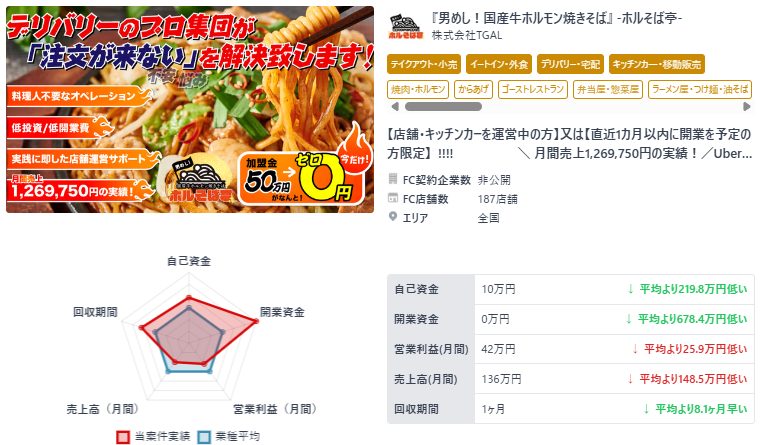Select the テイクアウト・小売 tag

point(424,64)
